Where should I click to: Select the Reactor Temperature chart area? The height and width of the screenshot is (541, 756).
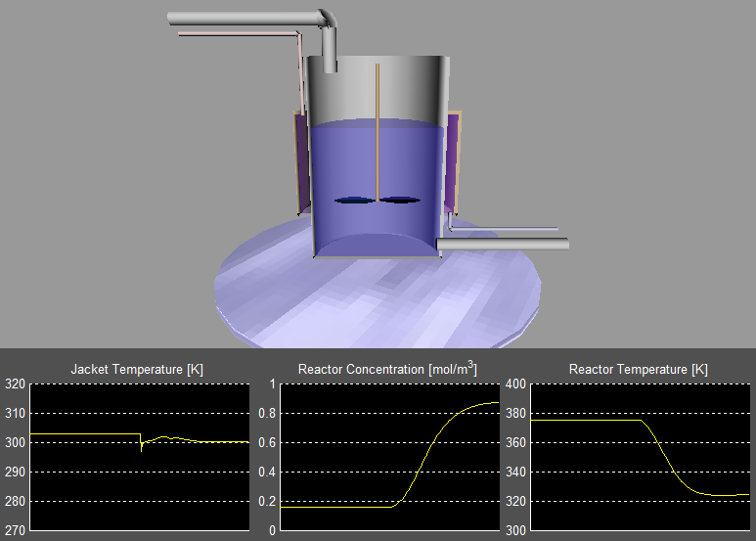[x=641, y=457]
